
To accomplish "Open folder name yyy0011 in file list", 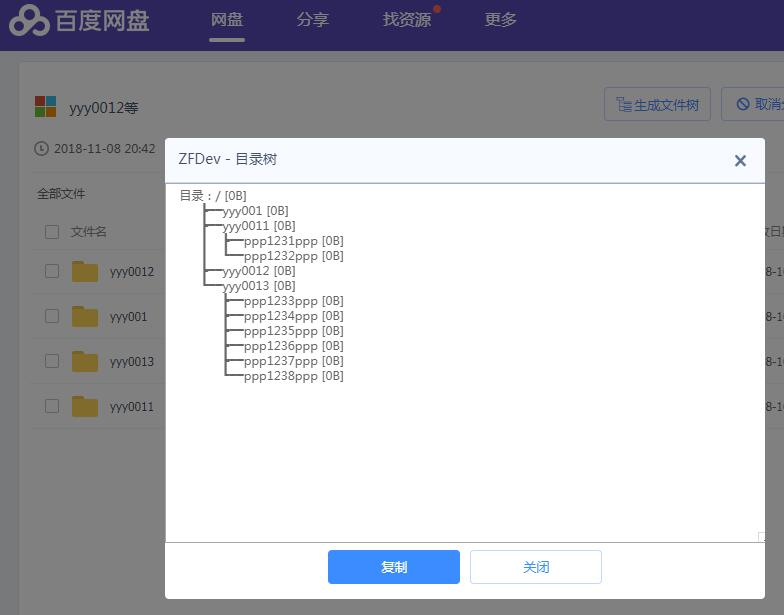I will [x=132, y=406].
